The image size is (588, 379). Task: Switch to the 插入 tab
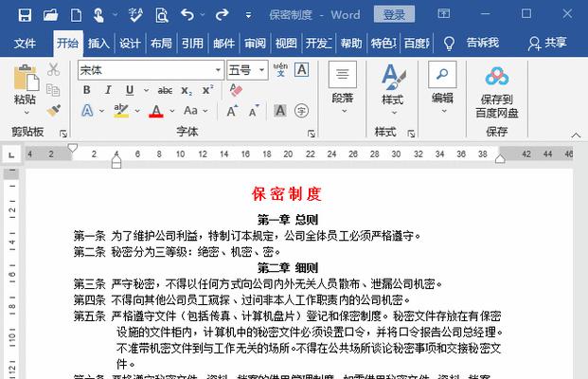[98, 44]
